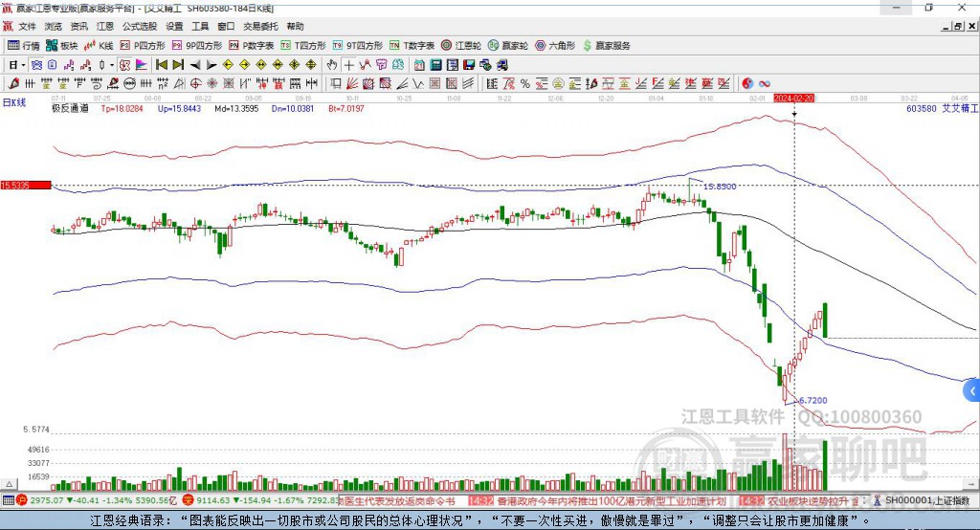Expand the candlestick style dropdown arrow
Viewport: 980px width, 530px height.
112,65
